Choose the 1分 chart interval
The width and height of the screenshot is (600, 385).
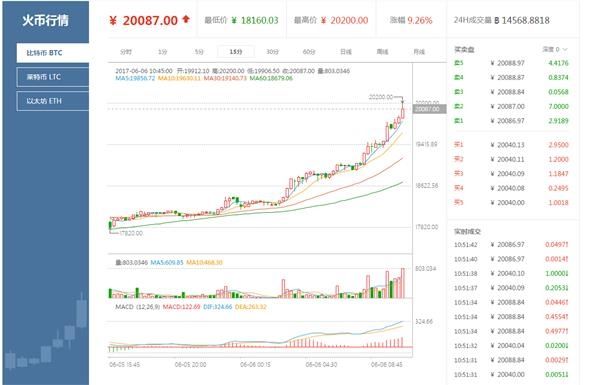point(162,52)
